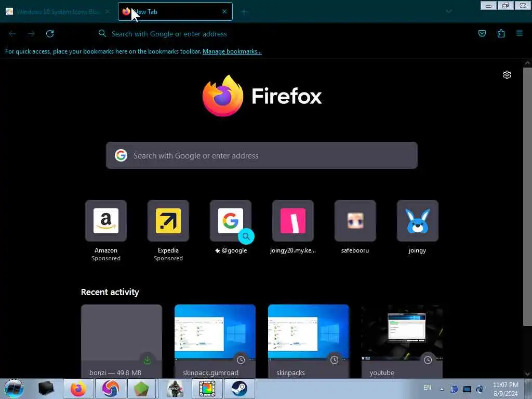
Task: Open the Steam taskbar icon
Action: (x=239, y=389)
